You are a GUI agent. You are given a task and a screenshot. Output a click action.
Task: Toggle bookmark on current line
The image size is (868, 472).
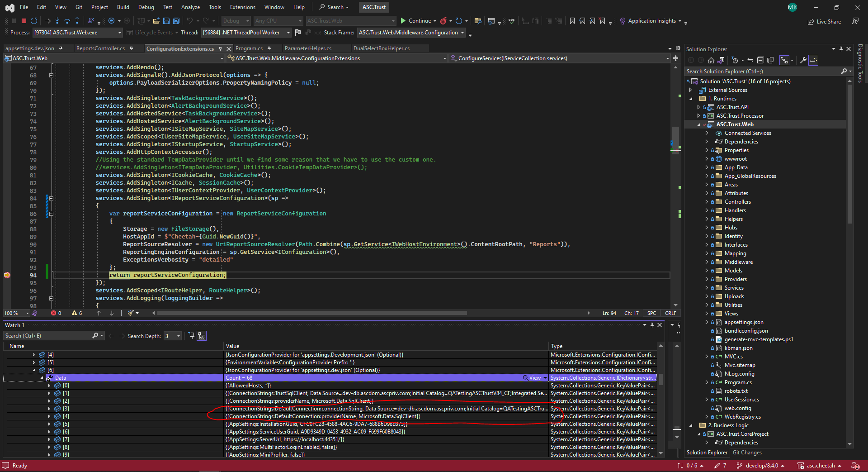point(572,21)
